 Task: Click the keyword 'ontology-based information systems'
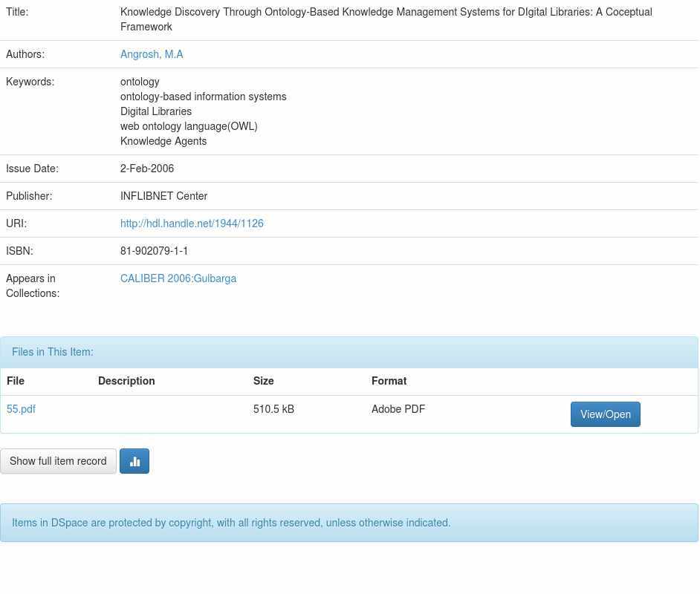pos(203,97)
